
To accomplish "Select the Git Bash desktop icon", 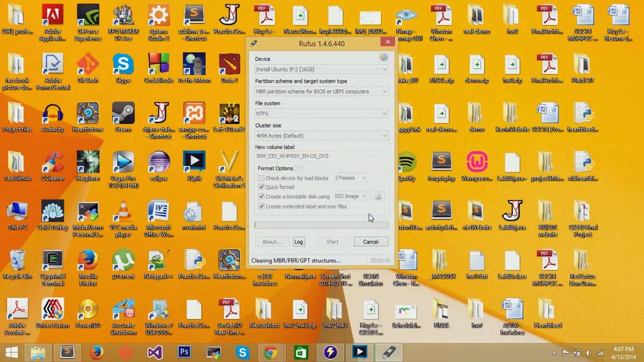I will [88, 69].
